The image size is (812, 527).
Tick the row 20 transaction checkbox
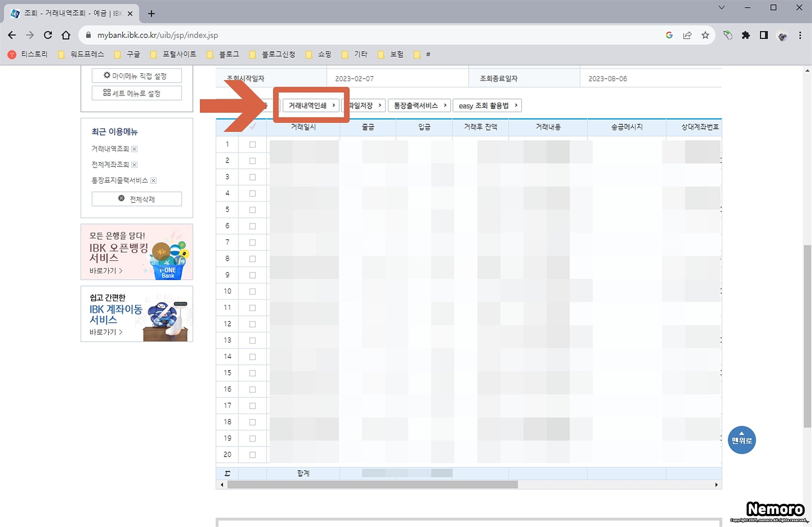coord(252,455)
